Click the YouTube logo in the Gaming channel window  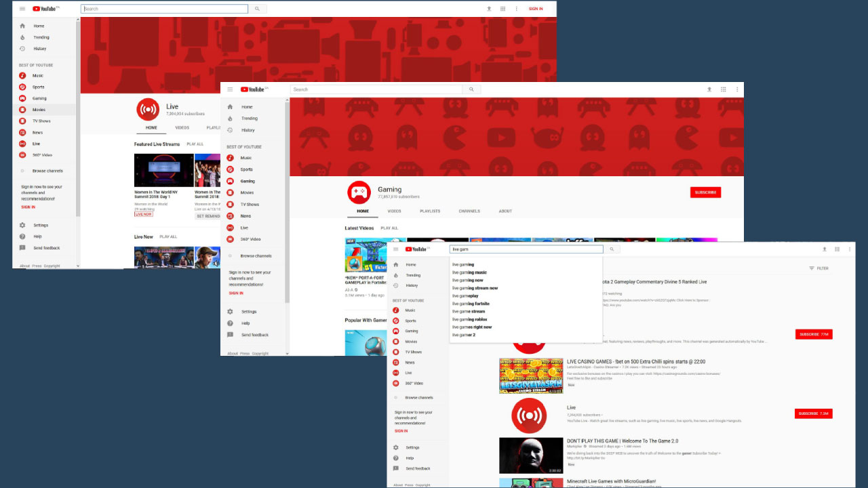pos(254,89)
